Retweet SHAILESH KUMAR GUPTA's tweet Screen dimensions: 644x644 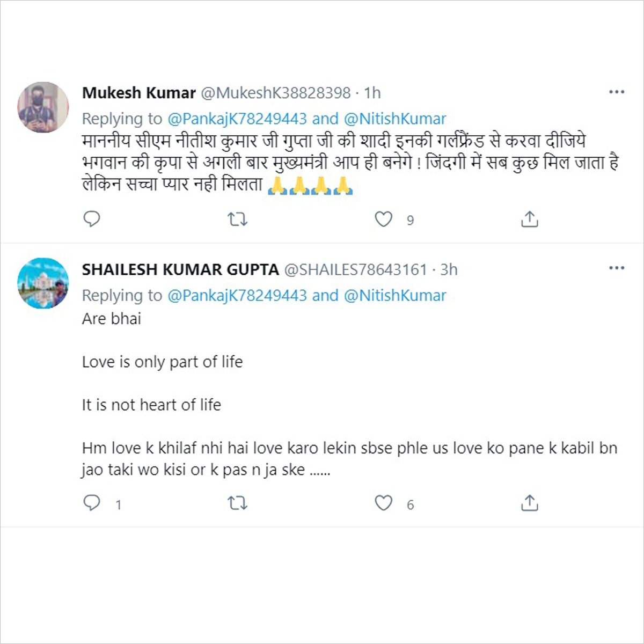point(238,503)
